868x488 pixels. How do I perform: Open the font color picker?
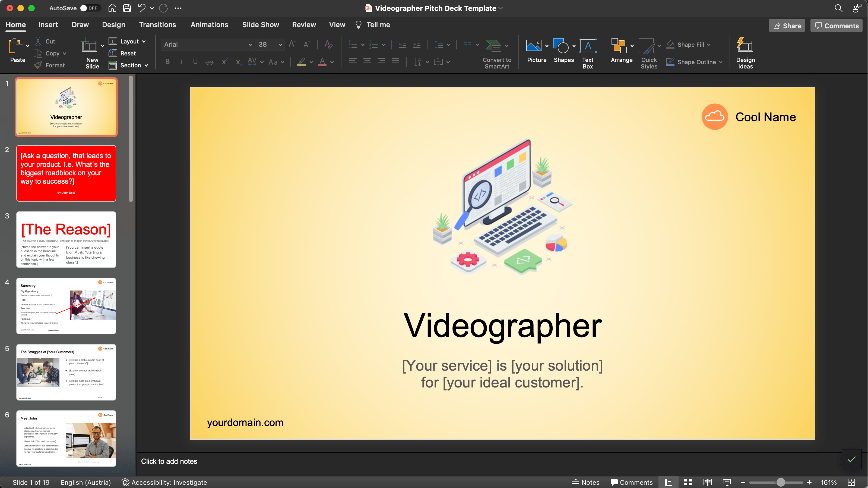pos(332,62)
